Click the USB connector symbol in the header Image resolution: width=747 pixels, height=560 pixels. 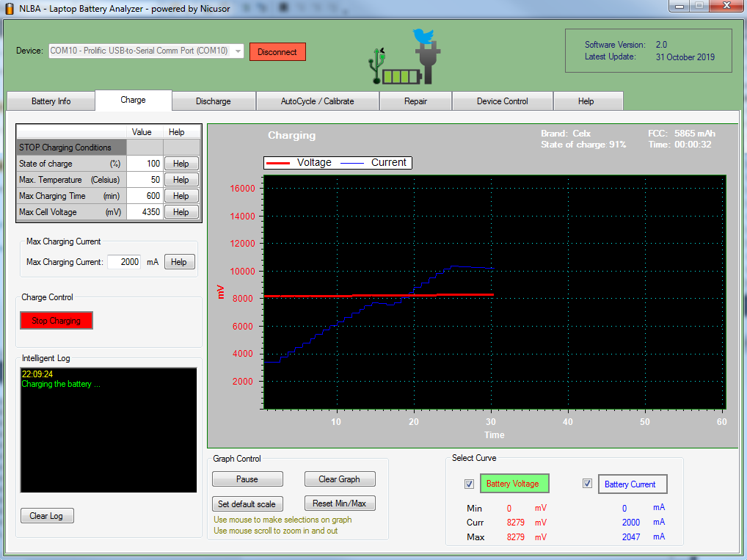tap(376, 66)
